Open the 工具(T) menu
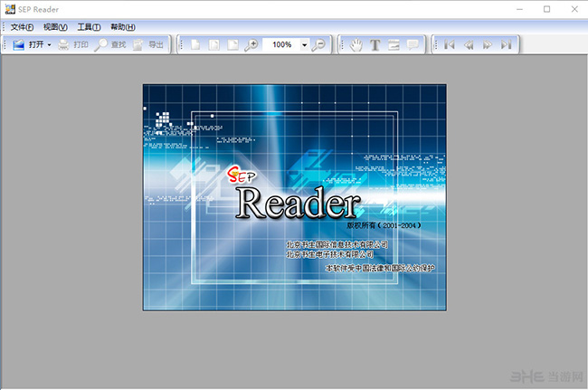The width and height of the screenshot is (588, 390). (89, 27)
